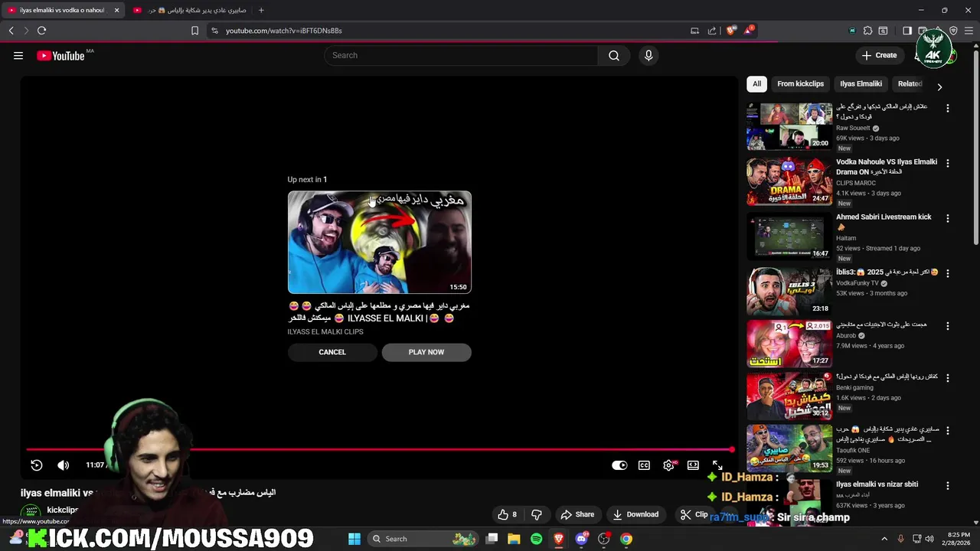980x551 pixels.
Task: Select the All filter chip
Action: pyautogui.click(x=756, y=83)
